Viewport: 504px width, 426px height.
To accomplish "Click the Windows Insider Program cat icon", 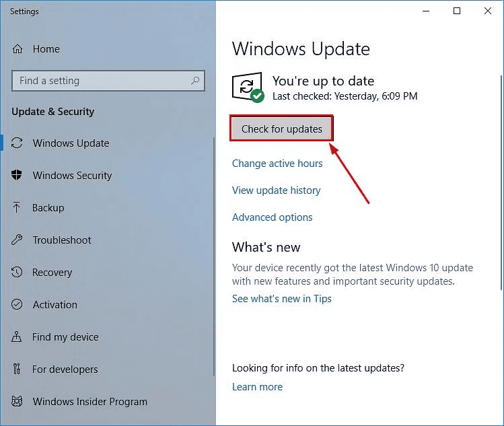I will tap(18, 402).
